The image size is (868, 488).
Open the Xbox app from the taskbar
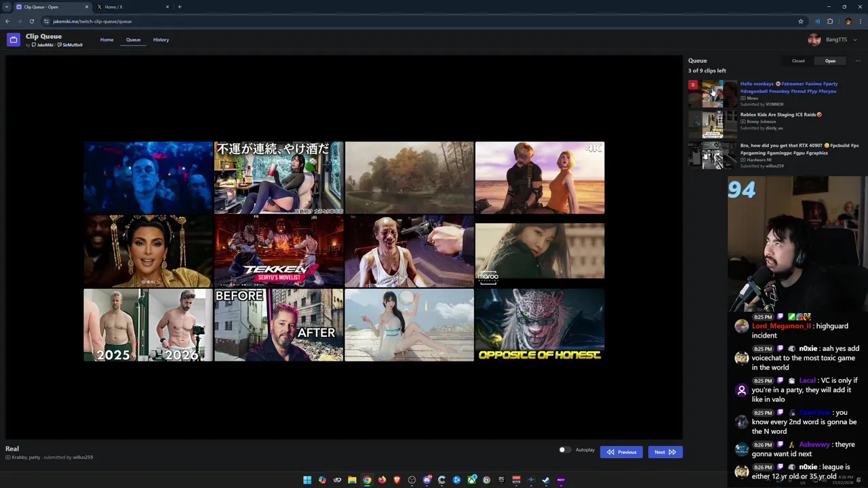[x=471, y=480]
